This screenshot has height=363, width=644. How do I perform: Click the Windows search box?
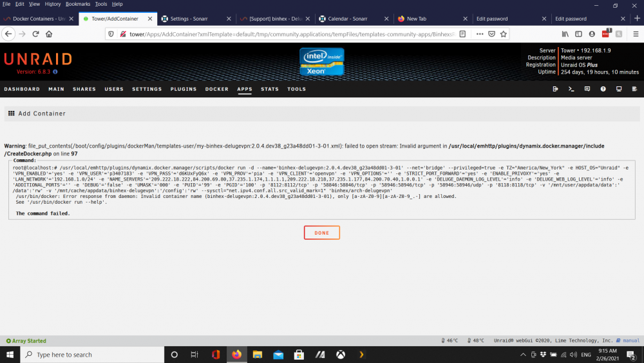pyautogui.click(x=92, y=355)
